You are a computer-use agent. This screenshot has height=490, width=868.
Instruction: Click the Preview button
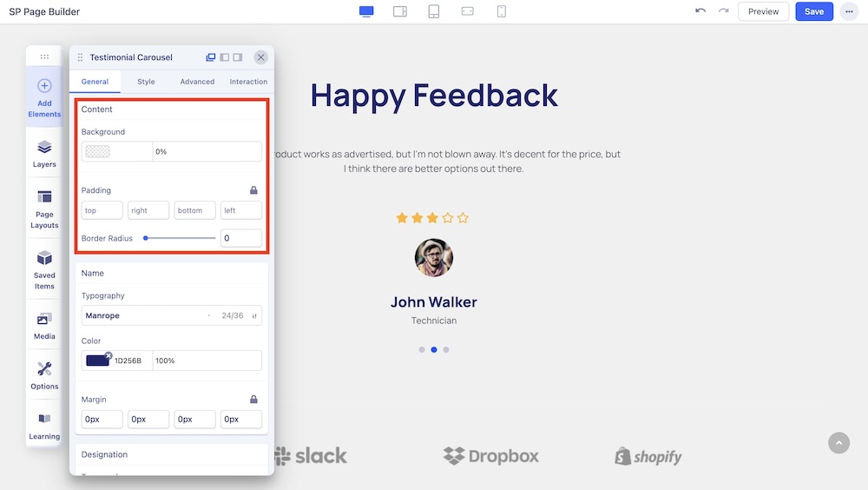pyautogui.click(x=763, y=11)
